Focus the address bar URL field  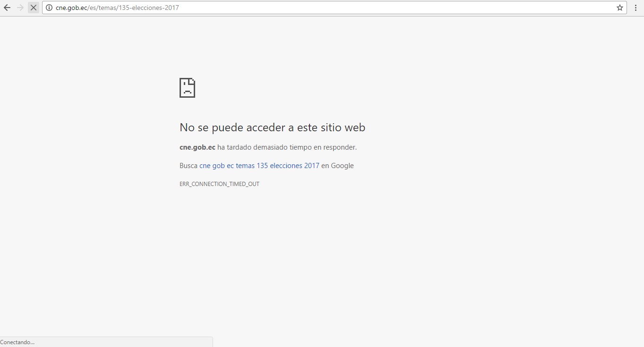tap(334, 8)
